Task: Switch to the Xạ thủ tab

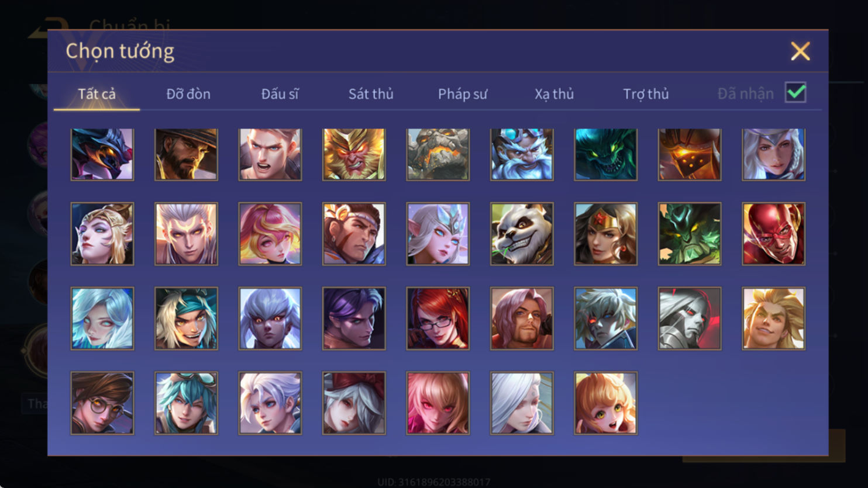Action: (554, 94)
